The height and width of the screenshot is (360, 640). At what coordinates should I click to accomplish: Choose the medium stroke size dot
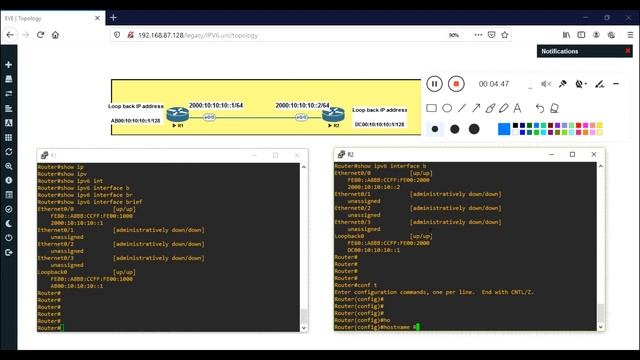[x=454, y=129]
